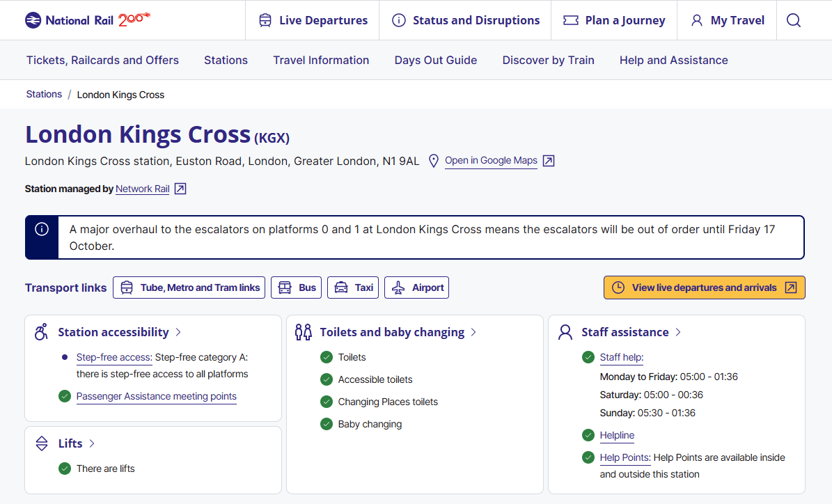Viewport: 832px width, 504px height.
Task: Open the Help Points link
Action: coord(625,457)
